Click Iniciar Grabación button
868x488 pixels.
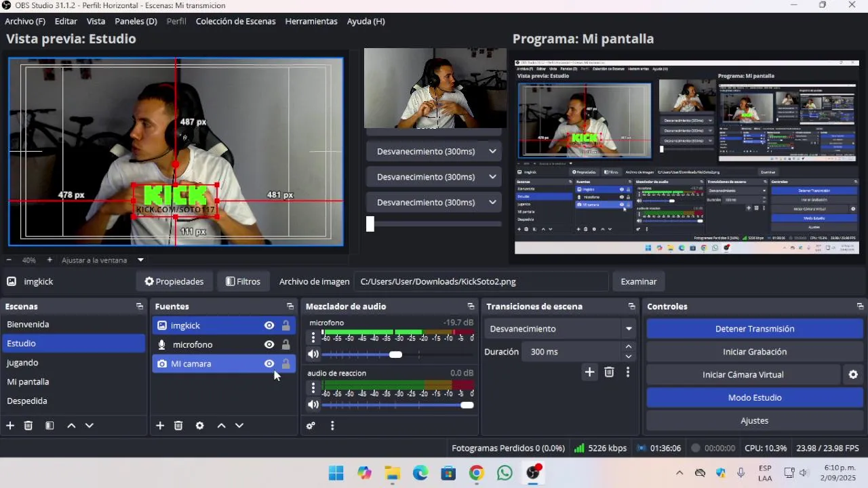coord(754,352)
